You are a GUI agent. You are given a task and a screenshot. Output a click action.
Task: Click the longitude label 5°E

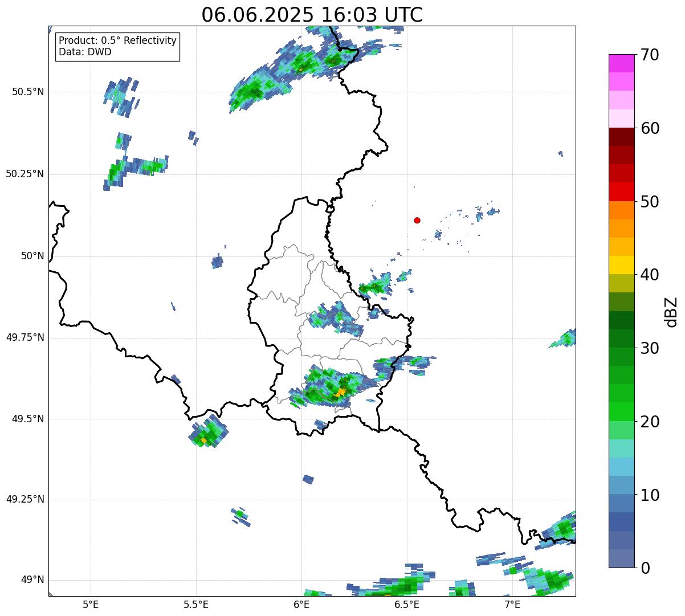[91, 604]
